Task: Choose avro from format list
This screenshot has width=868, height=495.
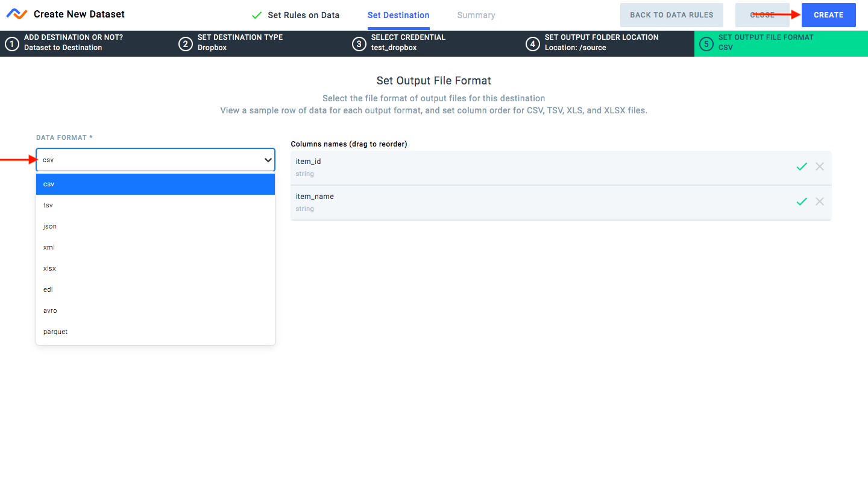Action: 156,311
